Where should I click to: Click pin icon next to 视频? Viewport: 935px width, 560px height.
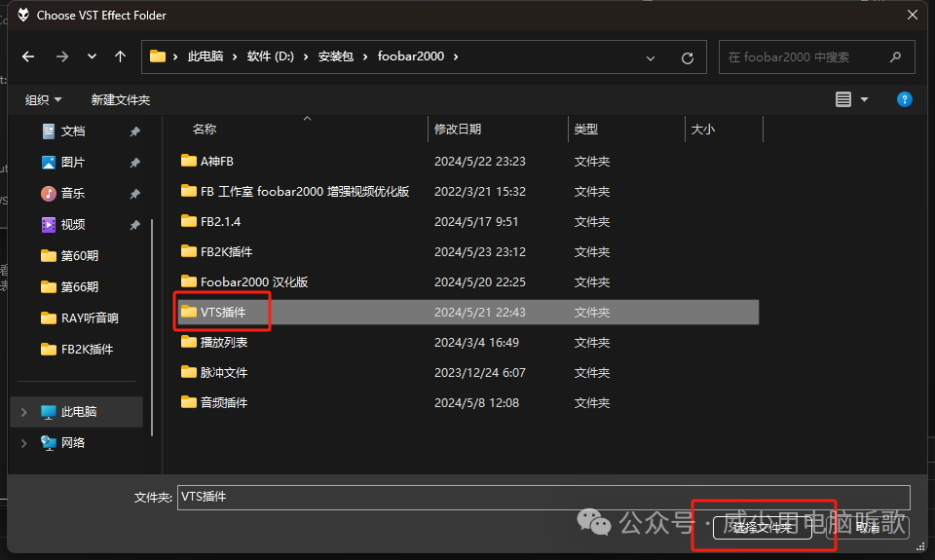click(135, 225)
